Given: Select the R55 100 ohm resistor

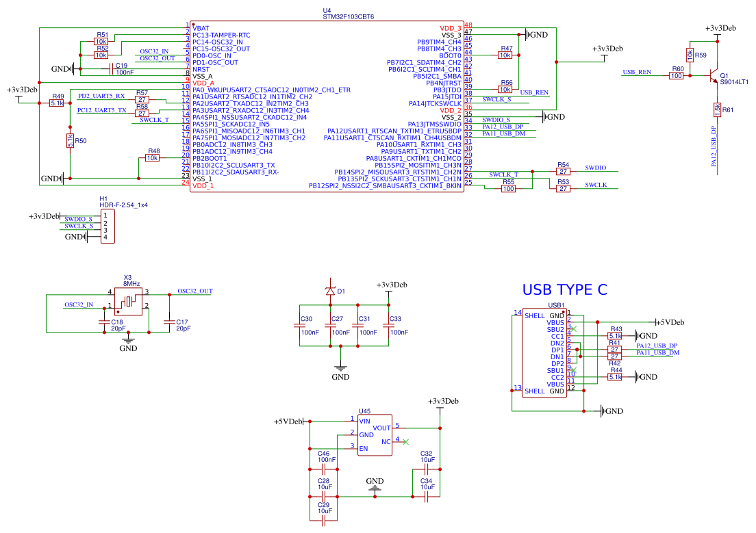Looking at the screenshot, I should pos(508,188).
